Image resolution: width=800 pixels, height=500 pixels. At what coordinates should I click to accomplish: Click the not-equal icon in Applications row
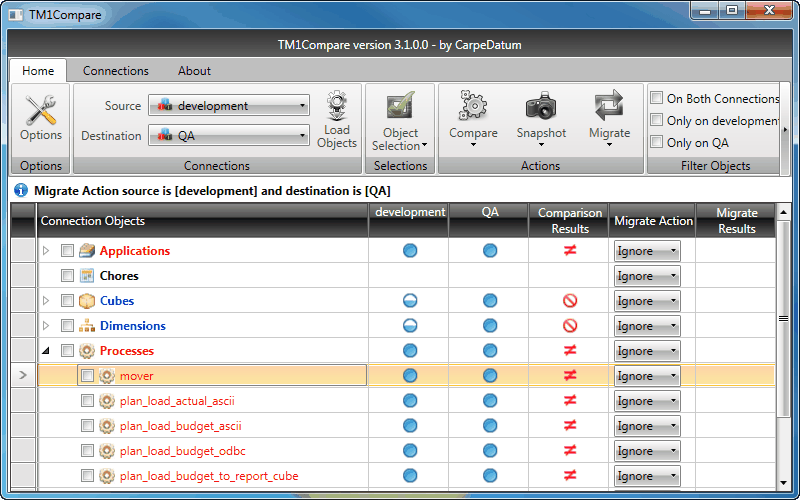point(570,251)
